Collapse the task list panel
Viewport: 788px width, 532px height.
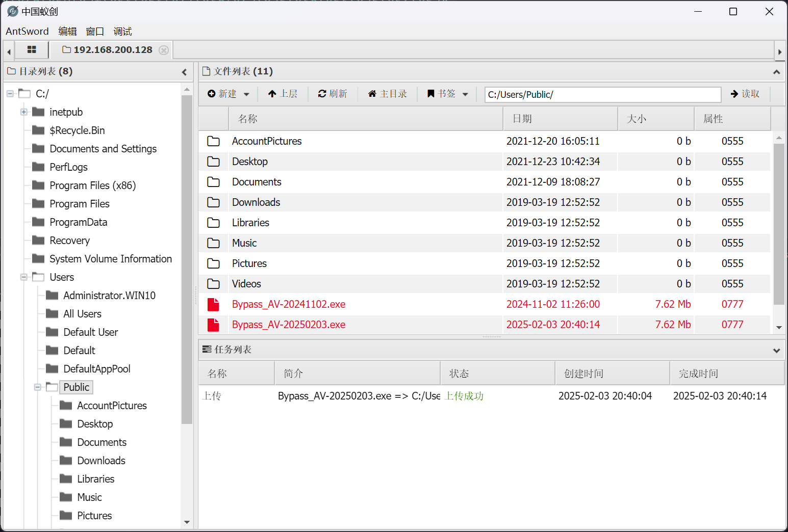776,350
